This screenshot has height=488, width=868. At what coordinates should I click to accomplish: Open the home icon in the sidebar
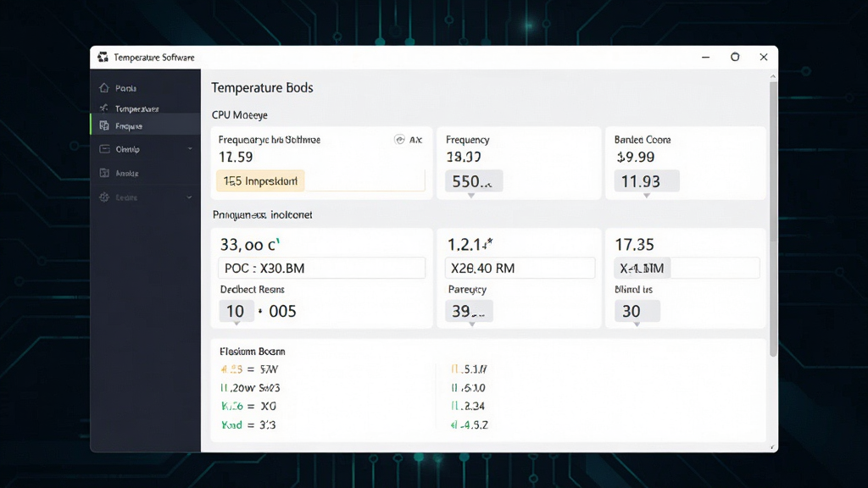point(104,88)
